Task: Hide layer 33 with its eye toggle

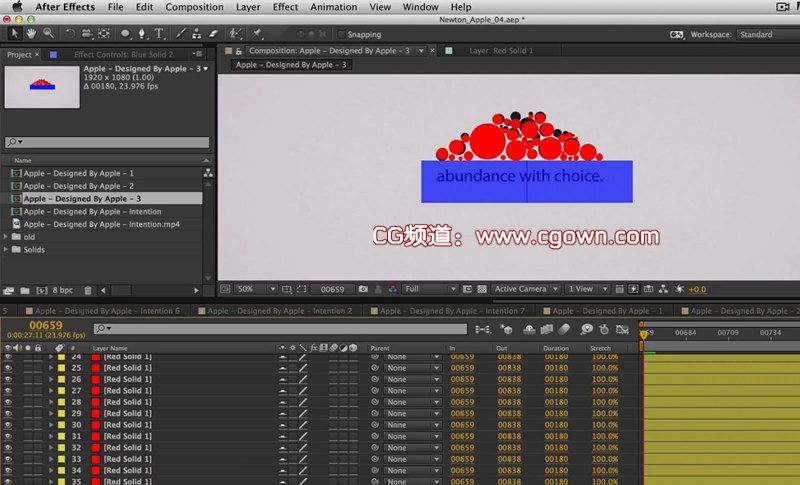Action: coord(8,459)
